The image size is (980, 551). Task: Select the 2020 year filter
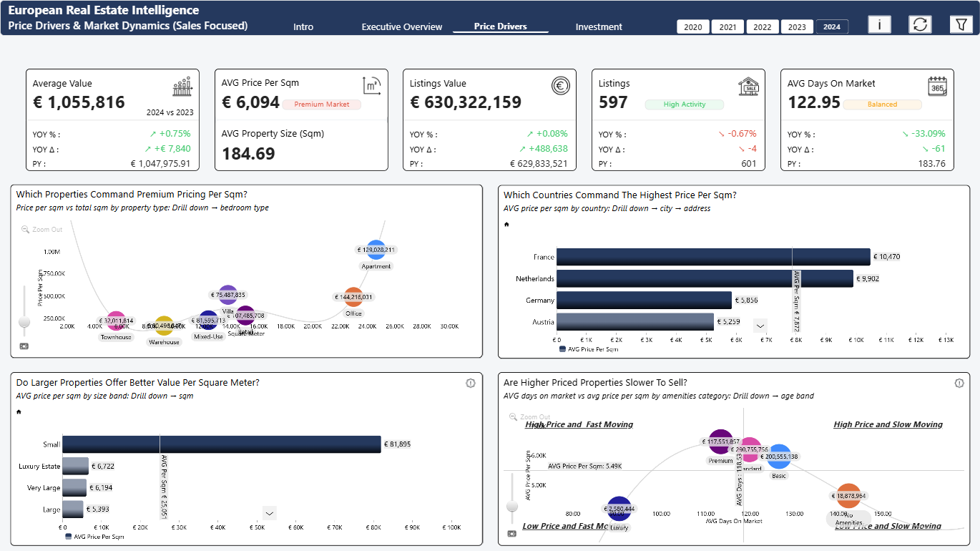tap(692, 27)
